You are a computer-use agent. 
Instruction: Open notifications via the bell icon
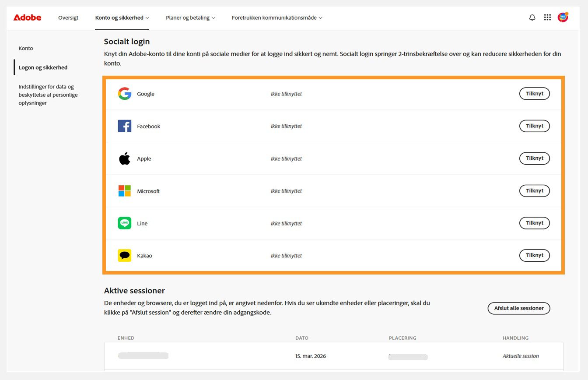pyautogui.click(x=532, y=17)
